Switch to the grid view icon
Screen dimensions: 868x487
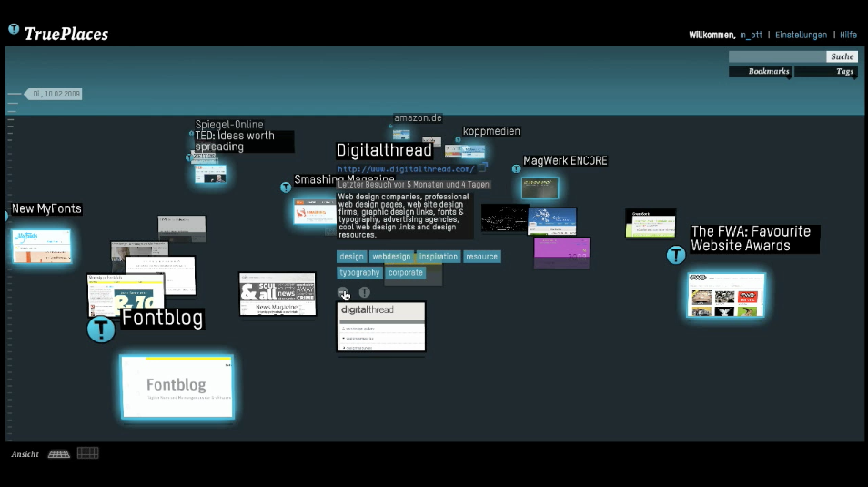click(x=88, y=453)
